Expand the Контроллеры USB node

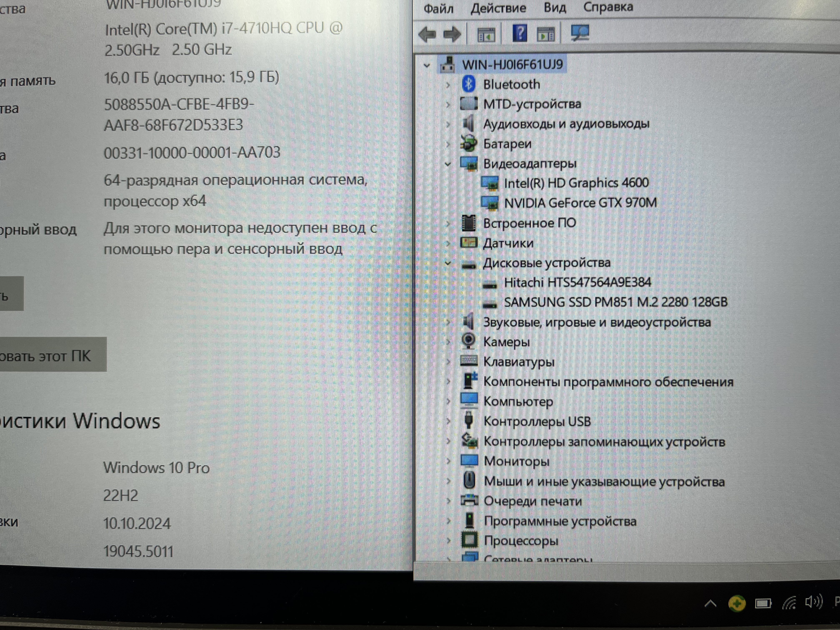tap(448, 421)
